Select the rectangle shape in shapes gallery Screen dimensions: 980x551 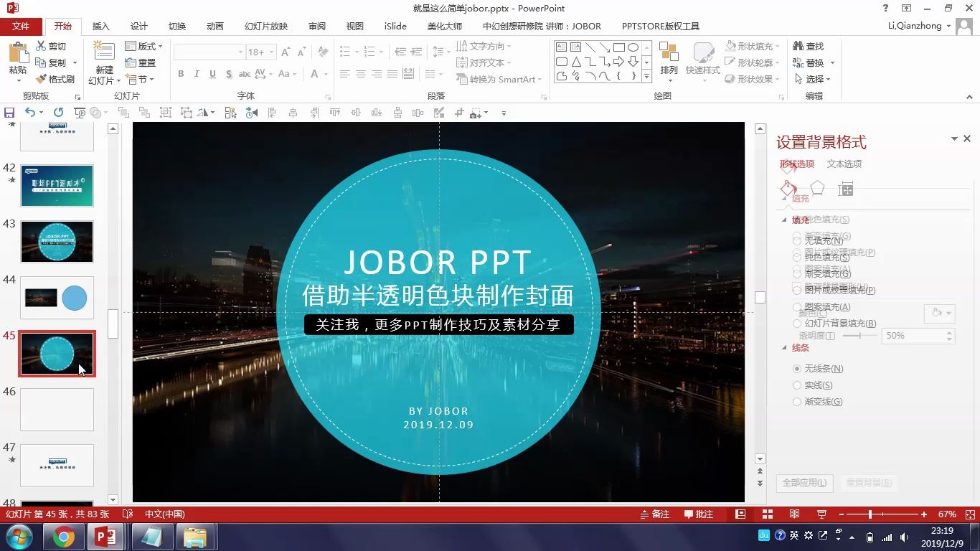click(x=618, y=47)
